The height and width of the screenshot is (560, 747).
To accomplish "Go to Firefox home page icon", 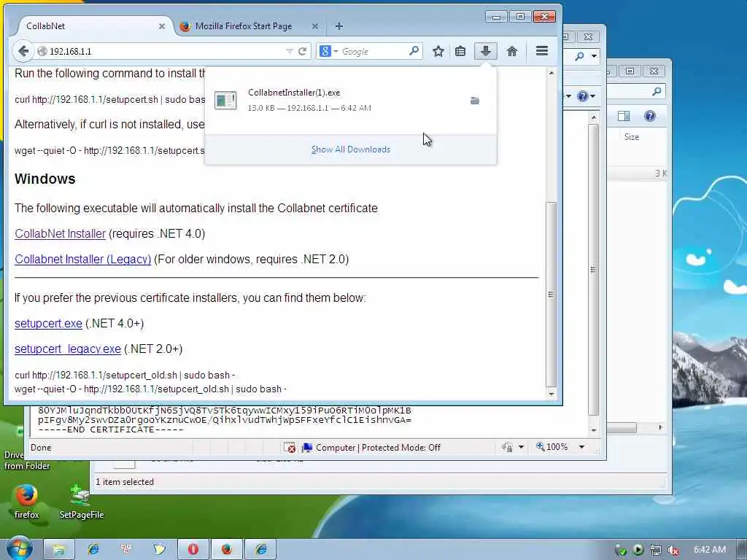I will click(x=512, y=51).
